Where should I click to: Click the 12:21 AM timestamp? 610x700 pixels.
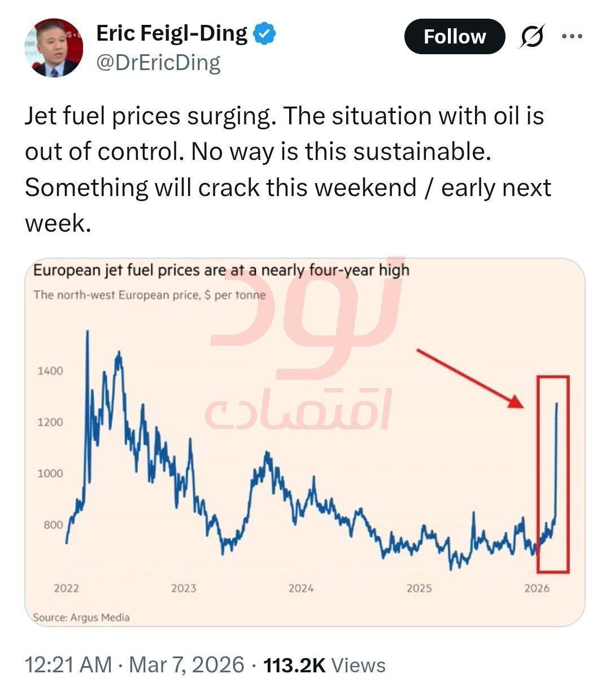pyautogui.click(x=68, y=665)
